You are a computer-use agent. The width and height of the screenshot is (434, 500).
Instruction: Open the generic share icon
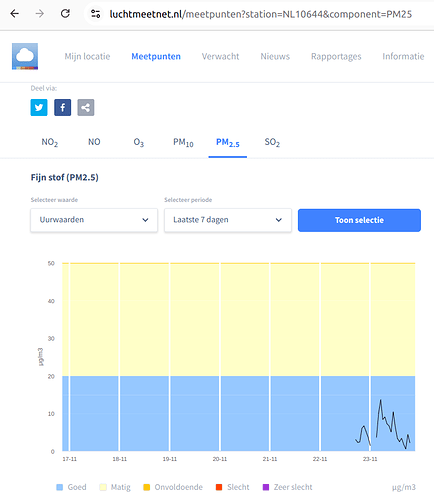click(86, 107)
